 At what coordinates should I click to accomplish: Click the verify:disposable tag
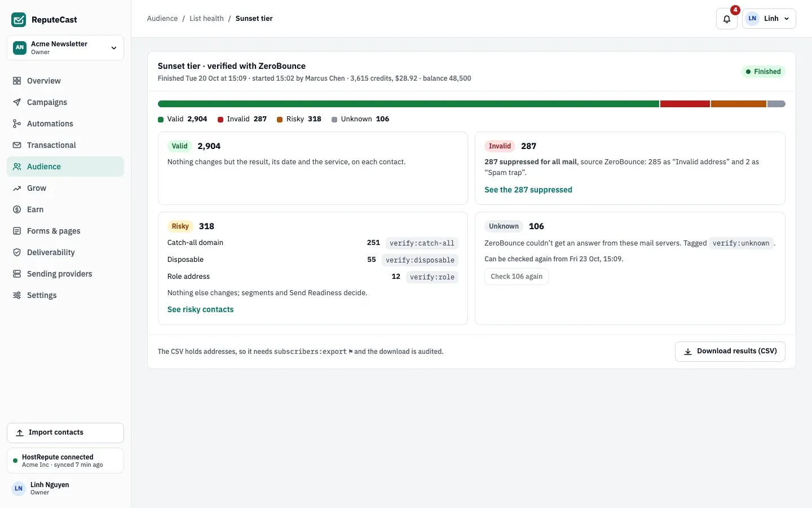(x=420, y=260)
